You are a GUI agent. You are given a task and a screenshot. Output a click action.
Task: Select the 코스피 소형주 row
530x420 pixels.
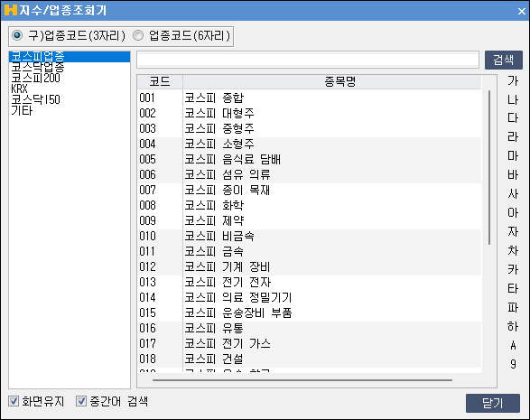[310, 144]
